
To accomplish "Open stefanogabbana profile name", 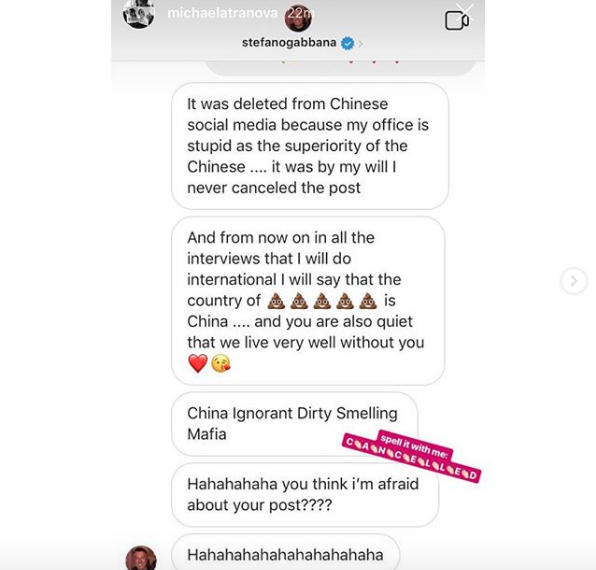I will (289, 42).
